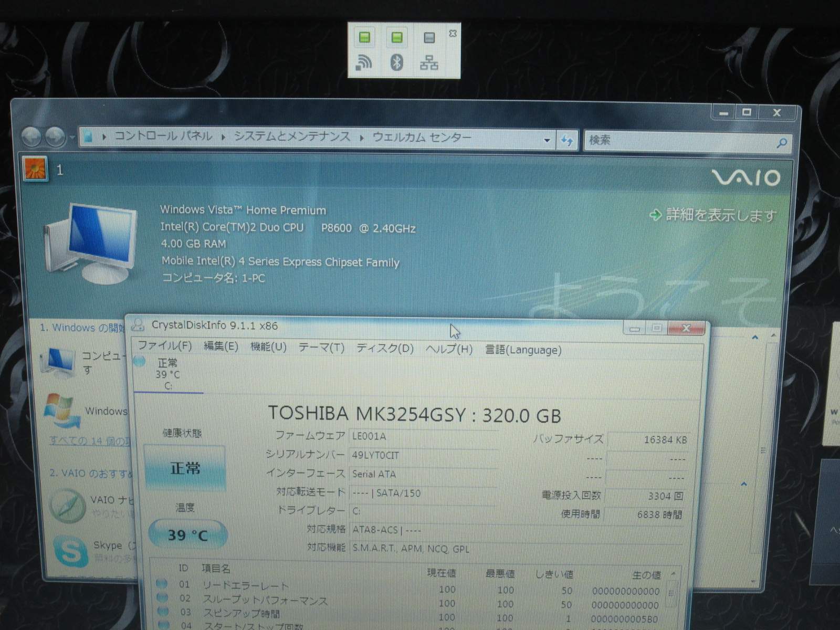Image resolution: width=840 pixels, height=630 pixels.
Task: Click the 現在値 column header
Action: pos(442,573)
